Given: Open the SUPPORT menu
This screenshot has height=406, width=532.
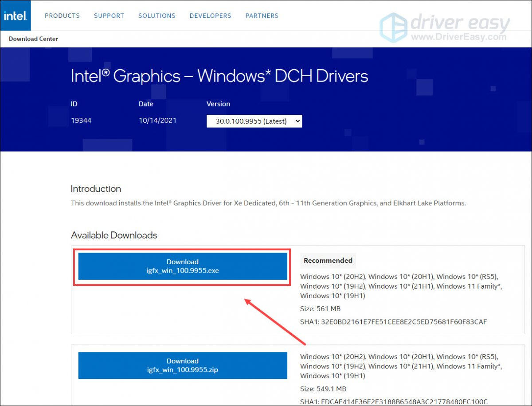Looking at the screenshot, I should (x=109, y=16).
